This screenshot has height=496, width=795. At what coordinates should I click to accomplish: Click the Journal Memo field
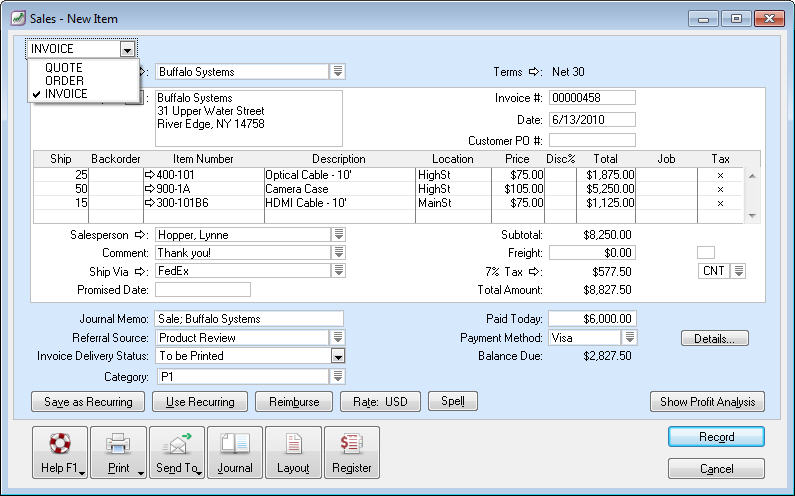[x=249, y=318]
